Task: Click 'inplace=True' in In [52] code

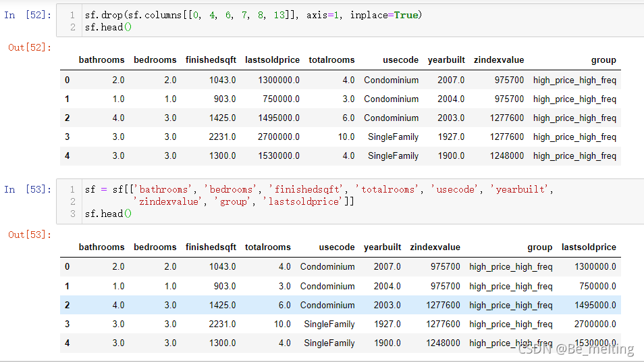Action: (384, 16)
